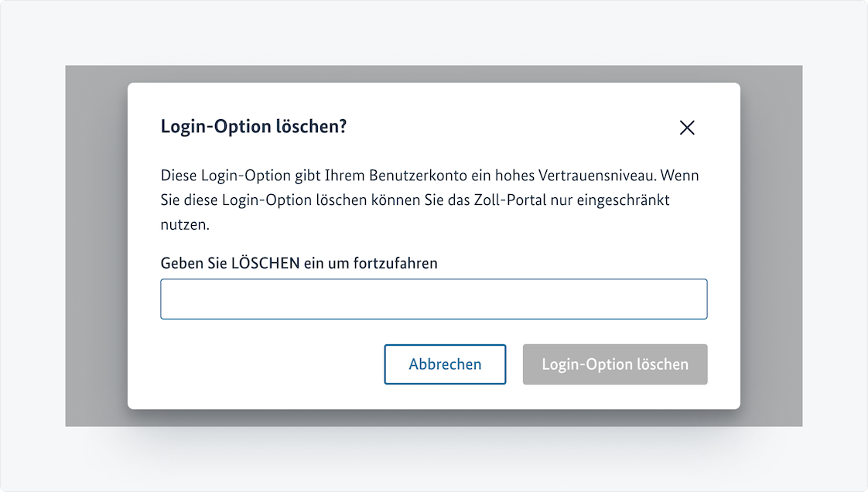The width and height of the screenshot is (868, 492).
Task: Click the grey overlay outside the dialog
Action: 93,248
